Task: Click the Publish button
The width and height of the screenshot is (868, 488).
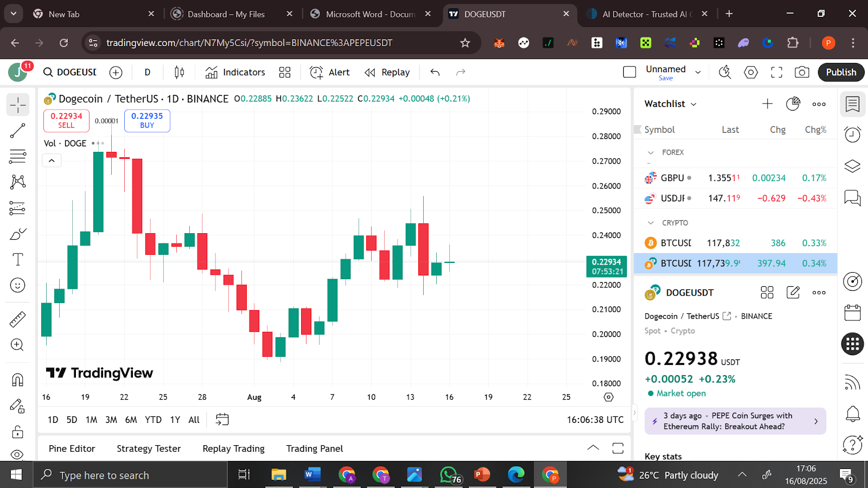Action: click(841, 72)
